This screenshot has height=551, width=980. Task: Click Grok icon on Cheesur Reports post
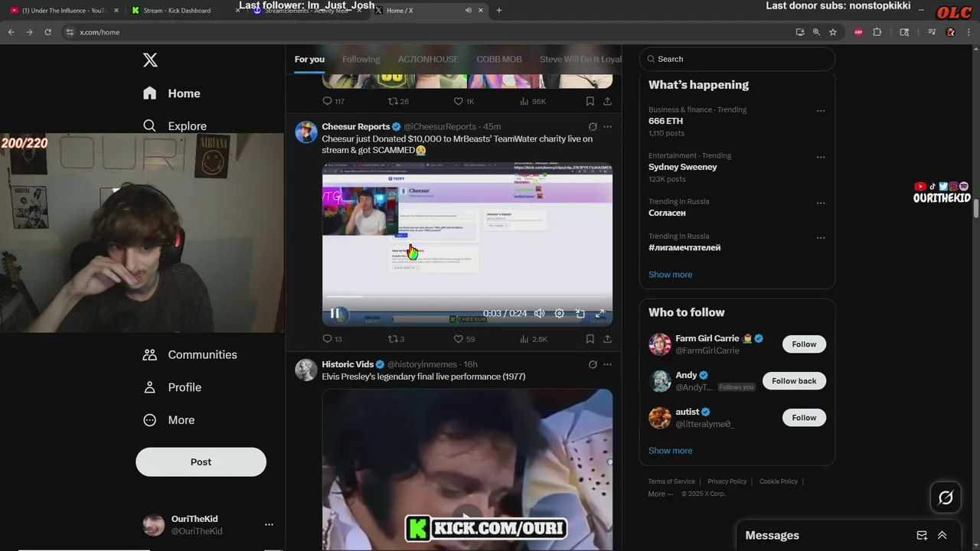tap(593, 127)
